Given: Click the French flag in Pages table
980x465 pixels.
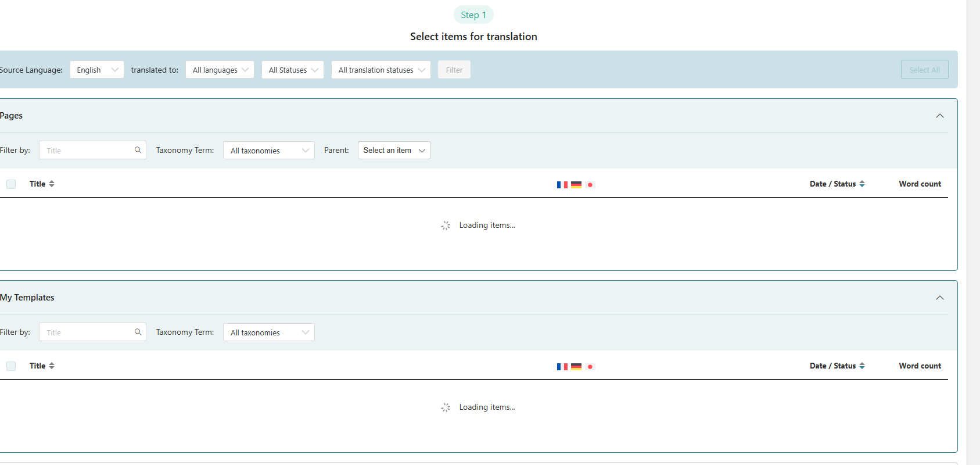Looking at the screenshot, I should (x=562, y=185).
